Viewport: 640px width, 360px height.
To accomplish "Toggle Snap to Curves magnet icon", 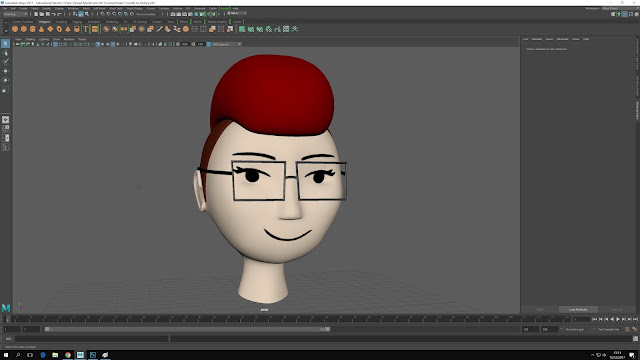I will click(108, 14).
